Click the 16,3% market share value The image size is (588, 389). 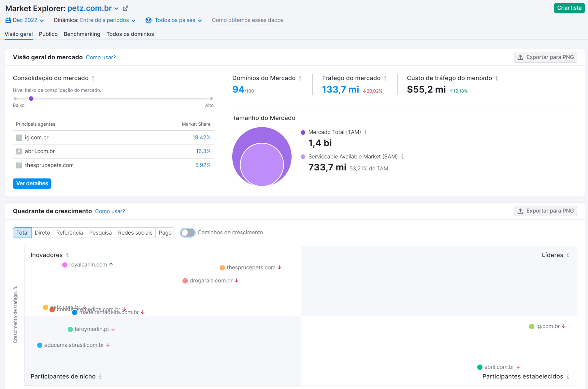point(203,151)
